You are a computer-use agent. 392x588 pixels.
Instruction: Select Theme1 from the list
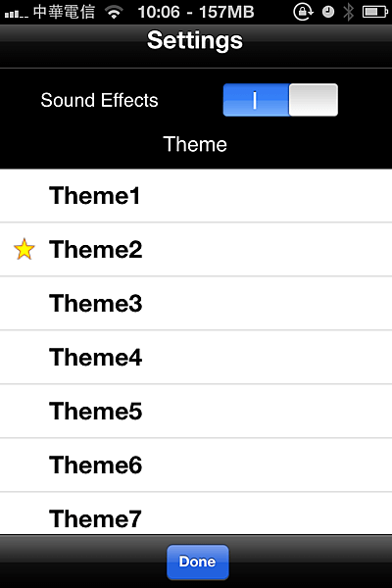[x=196, y=196]
